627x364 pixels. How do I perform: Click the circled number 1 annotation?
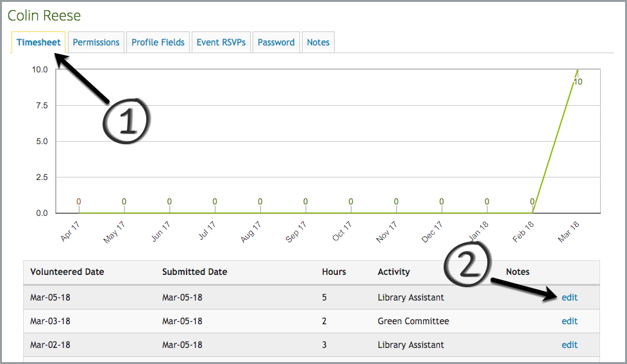127,119
